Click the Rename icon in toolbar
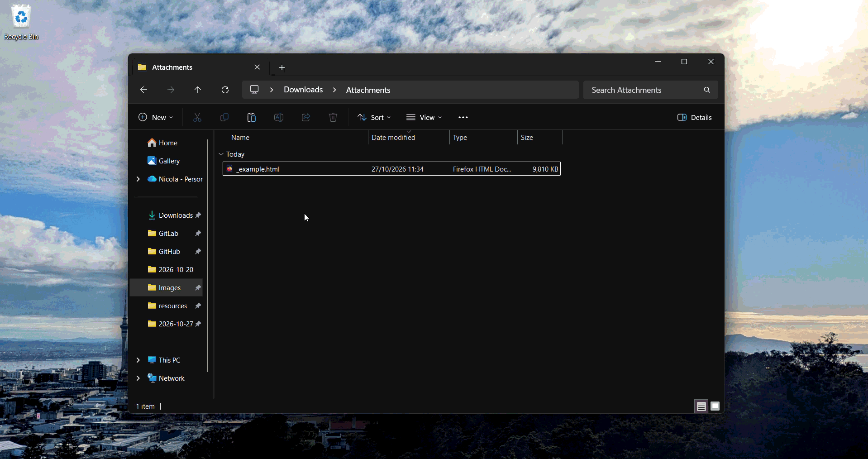Image resolution: width=868 pixels, height=459 pixels. click(279, 117)
